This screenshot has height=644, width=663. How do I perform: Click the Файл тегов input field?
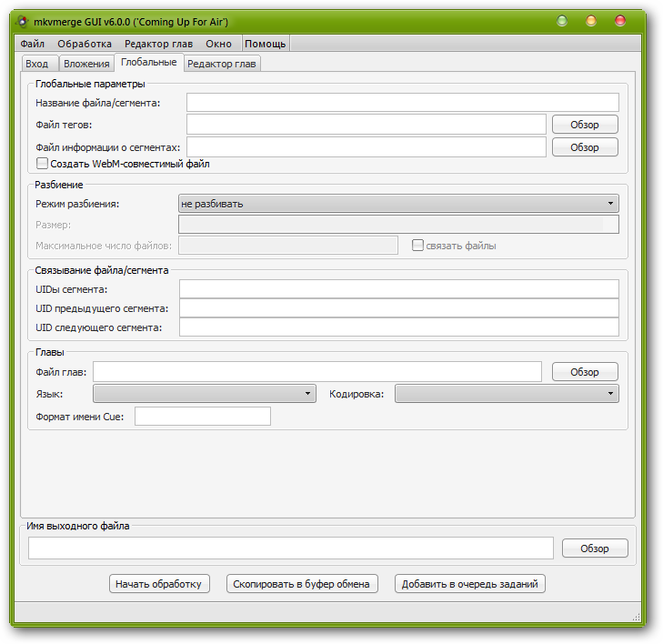click(367, 125)
